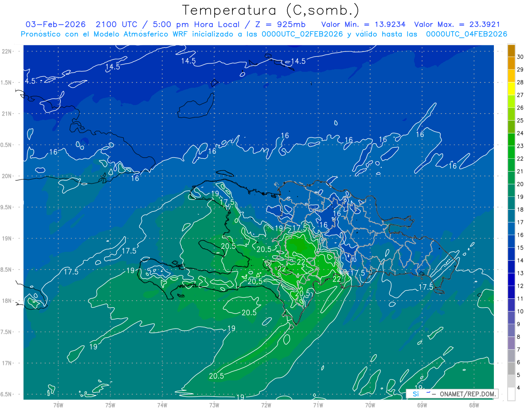Screen dimensions: 532x411
Task: Click the '5:00 pm Hora Local' text
Action: [194, 24]
